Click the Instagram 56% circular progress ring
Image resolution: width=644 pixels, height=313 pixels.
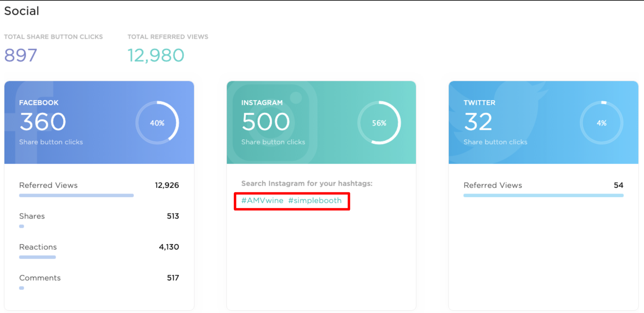pos(379,123)
